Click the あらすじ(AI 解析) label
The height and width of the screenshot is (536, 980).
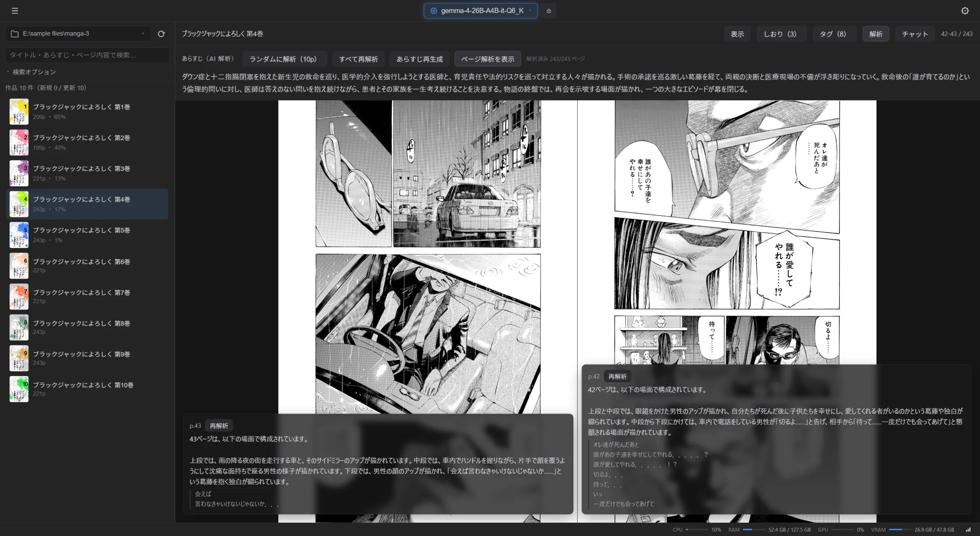pyautogui.click(x=208, y=59)
